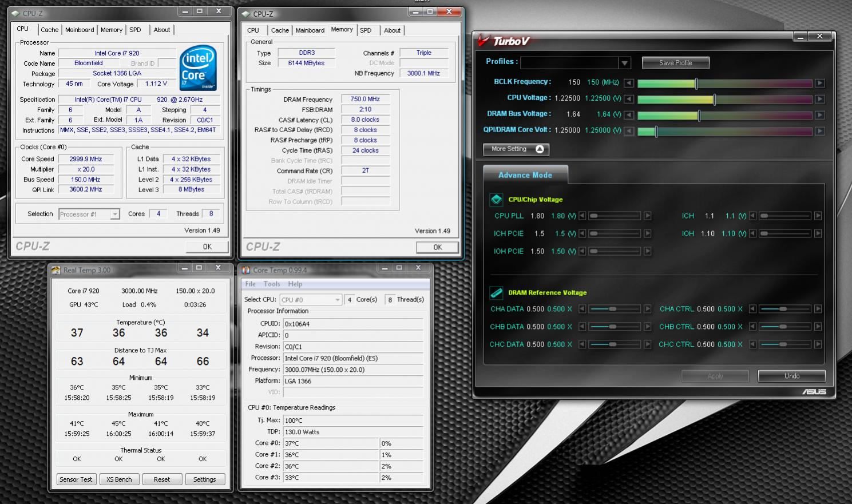Increase DRAM Bus Voltage with right arrow
Viewport: 852px width, 504px height.
point(820,115)
